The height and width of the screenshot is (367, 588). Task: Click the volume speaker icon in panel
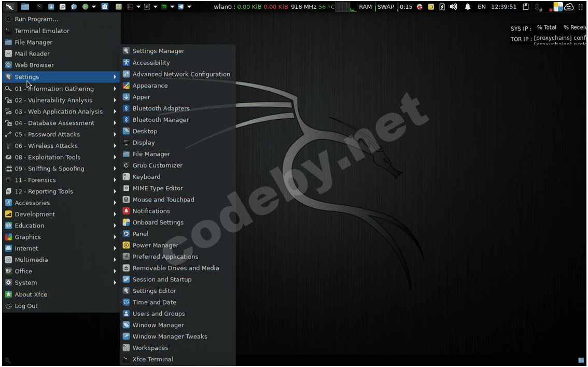coord(453,6)
